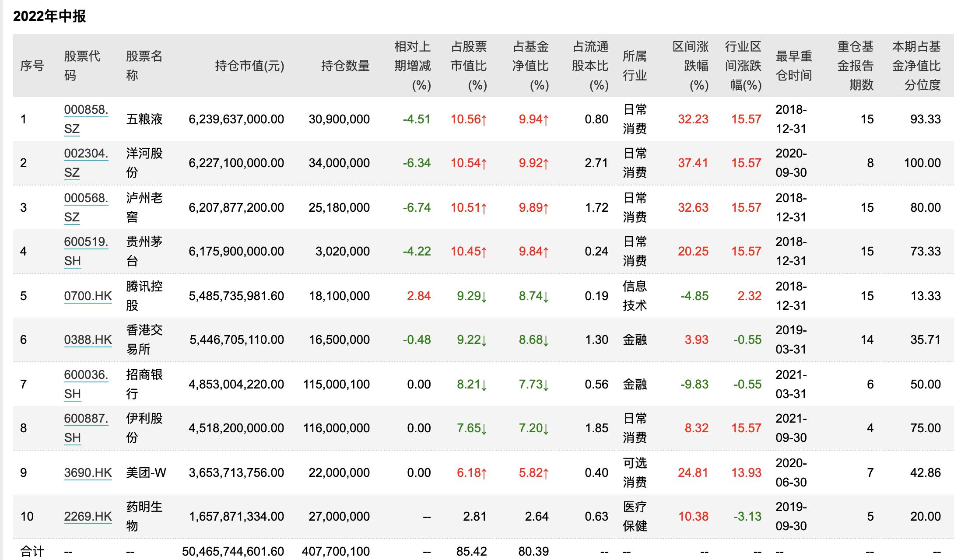
Task: Open stock code link 000568.SZ
Action: click(x=86, y=207)
